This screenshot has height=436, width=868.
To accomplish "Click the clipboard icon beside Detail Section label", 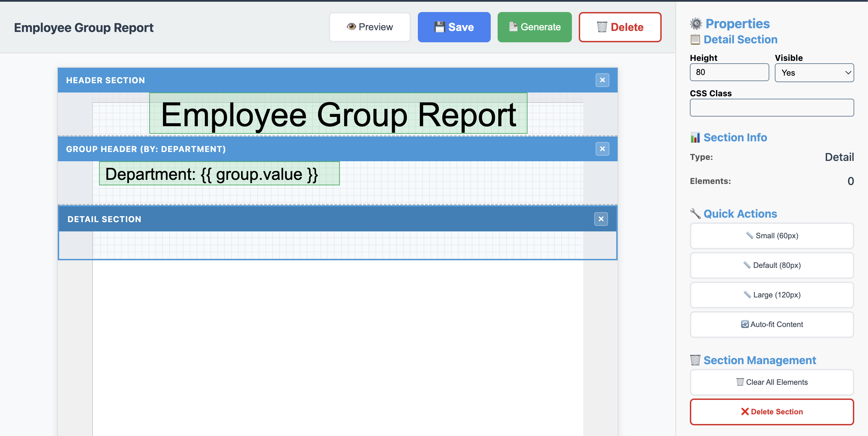I will tap(696, 39).
